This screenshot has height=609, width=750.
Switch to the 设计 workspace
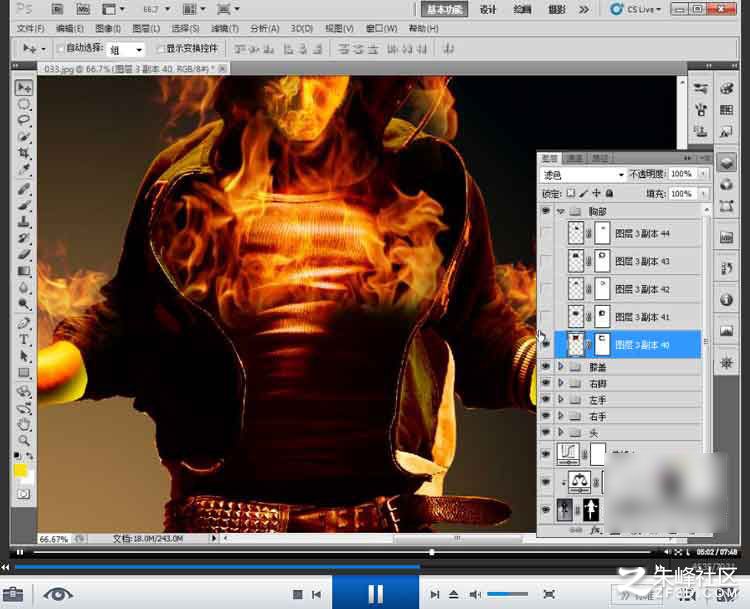pyautogui.click(x=488, y=10)
